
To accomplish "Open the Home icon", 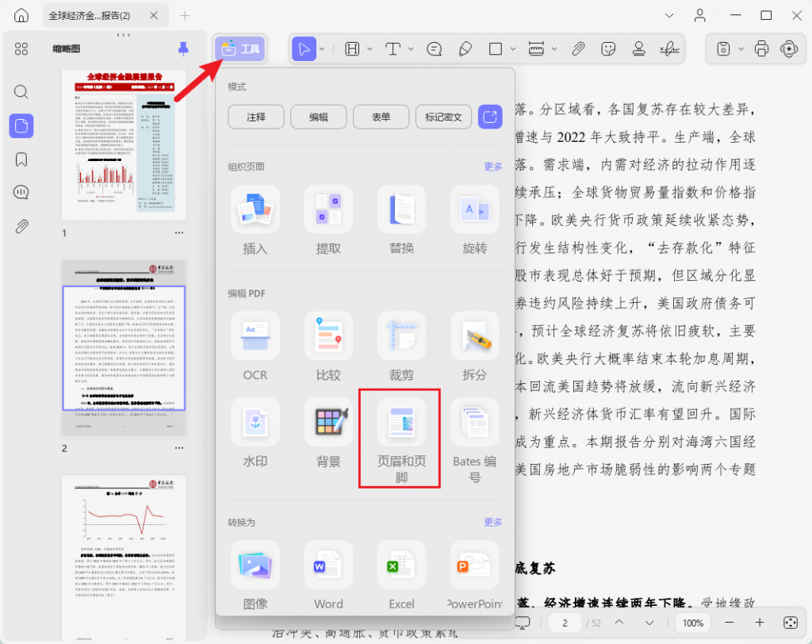I will [21, 16].
